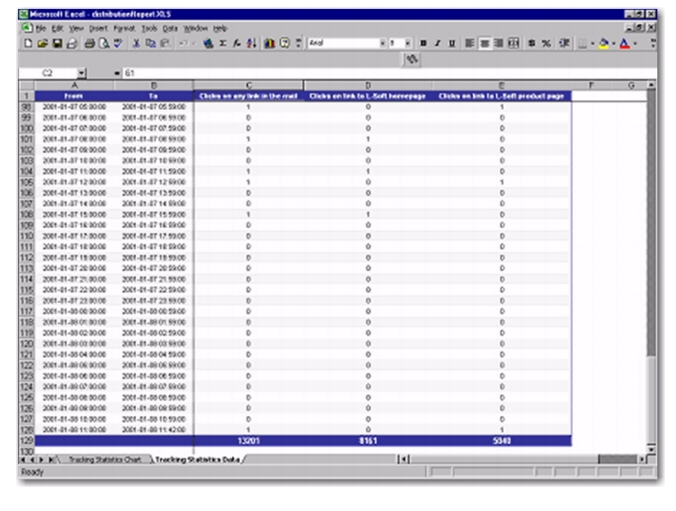Open the Insert menu
Screen dimensions: 676x511
[x=98, y=29]
